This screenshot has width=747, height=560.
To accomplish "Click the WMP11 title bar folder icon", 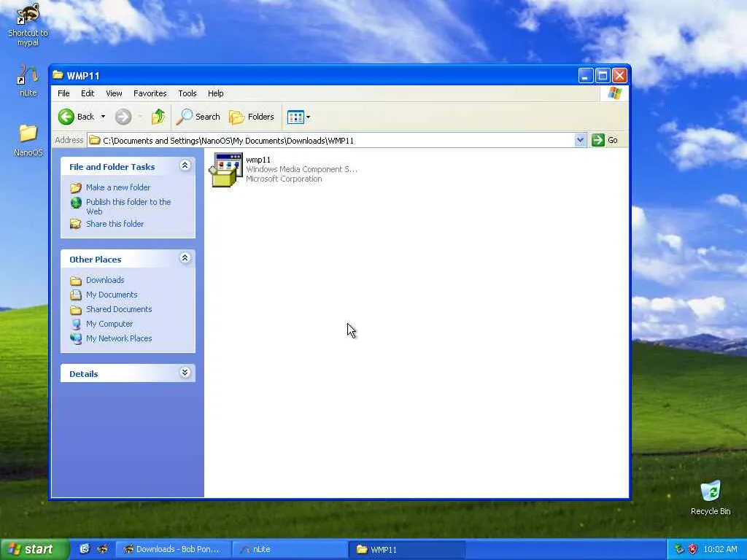I will (x=58, y=75).
